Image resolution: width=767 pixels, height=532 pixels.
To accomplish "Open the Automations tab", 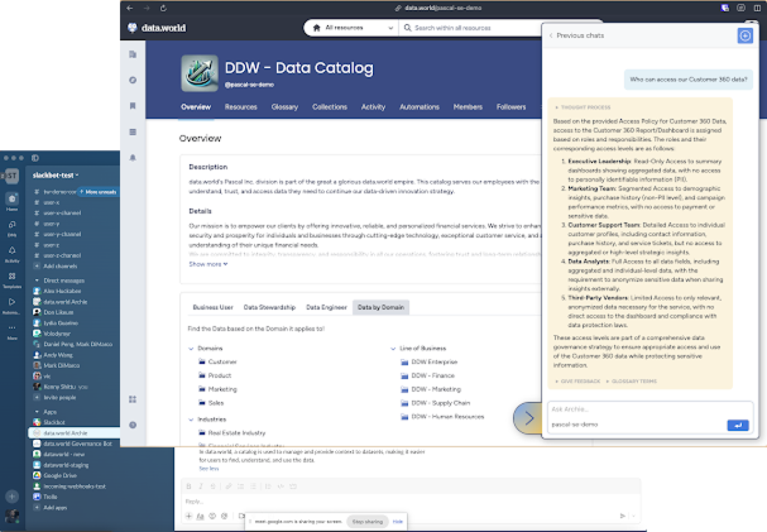I will click(x=419, y=107).
